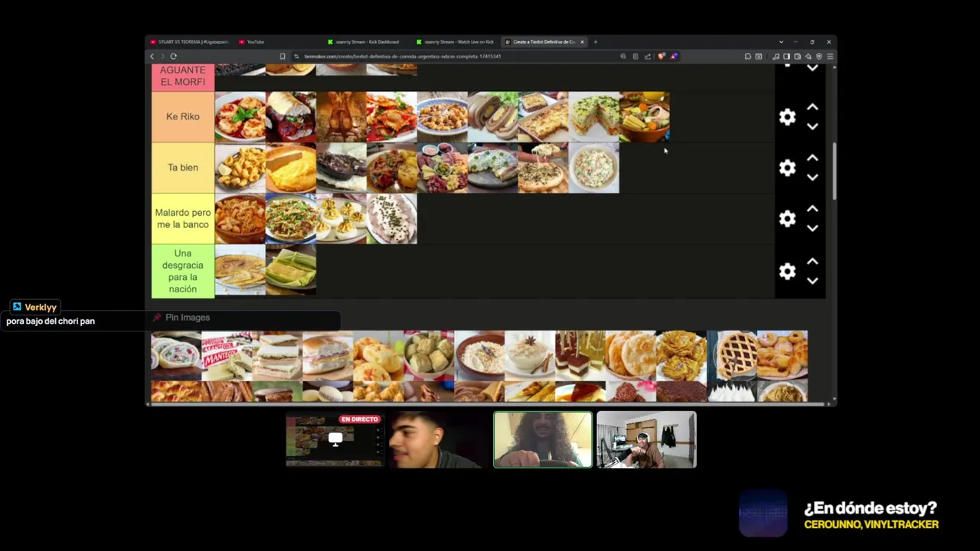Viewport: 980px width, 551px height.
Task: Open the tab search chevron
Action: click(x=781, y=42)
